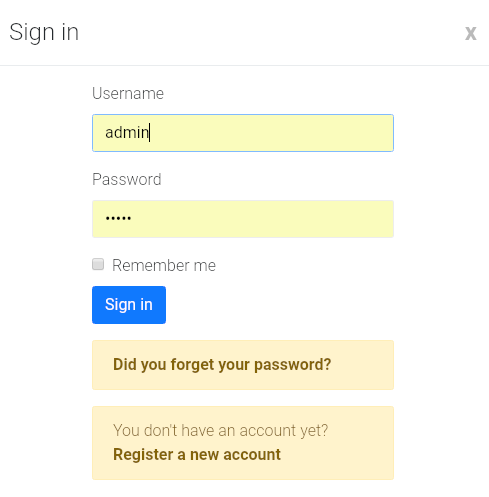The height and width of the screenshot is (497, 489).
Task: Submit with the blue Sign in button
Action: [x=129, y=305]
